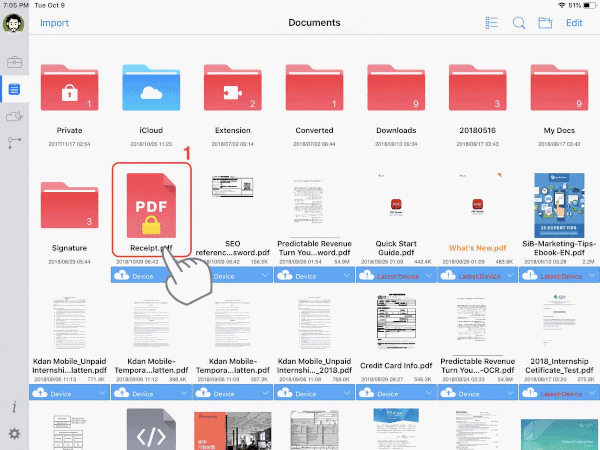This screenshot has height=450, width=600.
Task: Expand Device dropdown under SEO reference pdf
Action: 265,276
